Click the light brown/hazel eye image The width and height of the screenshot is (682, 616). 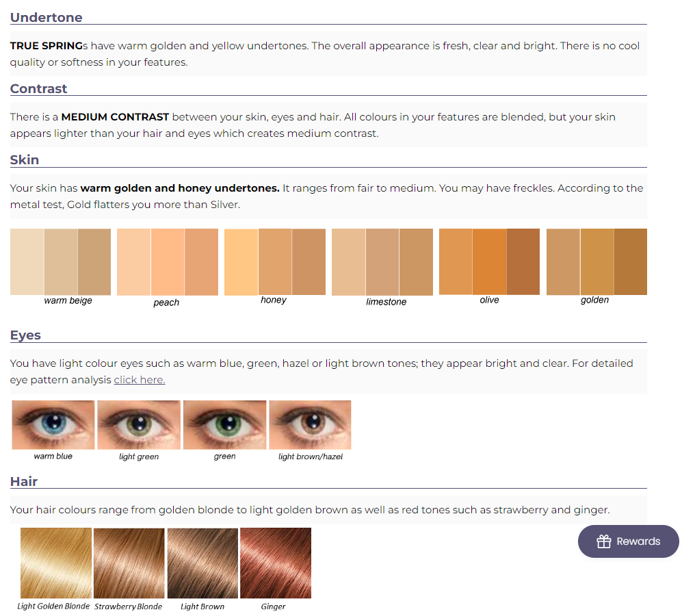pyautogui.click(x=311, y=424)
